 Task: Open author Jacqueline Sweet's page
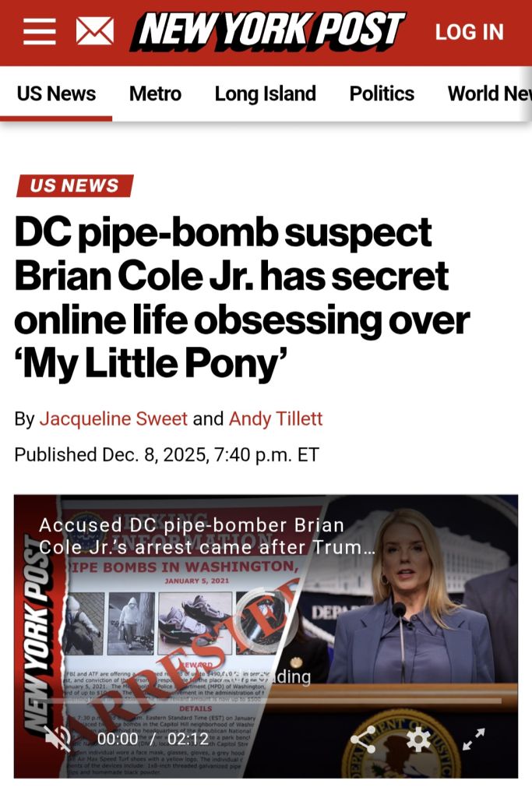pos(113,418)
